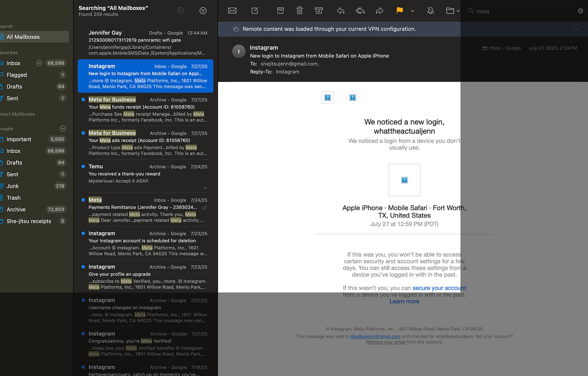
Task: Click the Instagram sender avatar
Action: pos(239,51)
